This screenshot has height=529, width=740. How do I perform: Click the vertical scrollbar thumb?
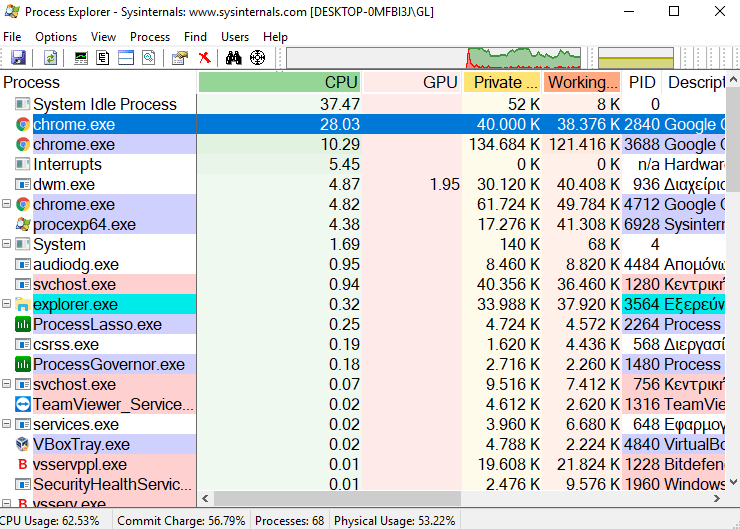coord(733,140)
